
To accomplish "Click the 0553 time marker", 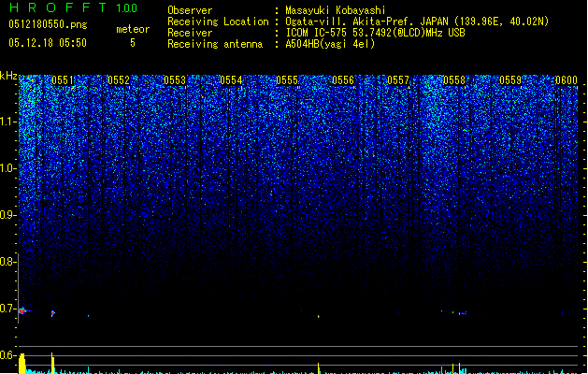I will (x=175, y=80).
